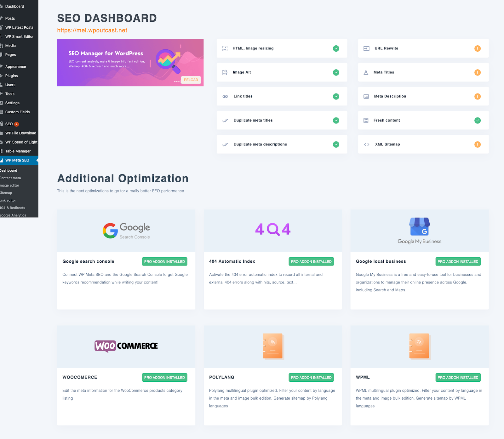Viewport: 504px width, 439px height.
Task: Click the "Google search console" card title
Action: pyautogui.click(x=88, y=262)
